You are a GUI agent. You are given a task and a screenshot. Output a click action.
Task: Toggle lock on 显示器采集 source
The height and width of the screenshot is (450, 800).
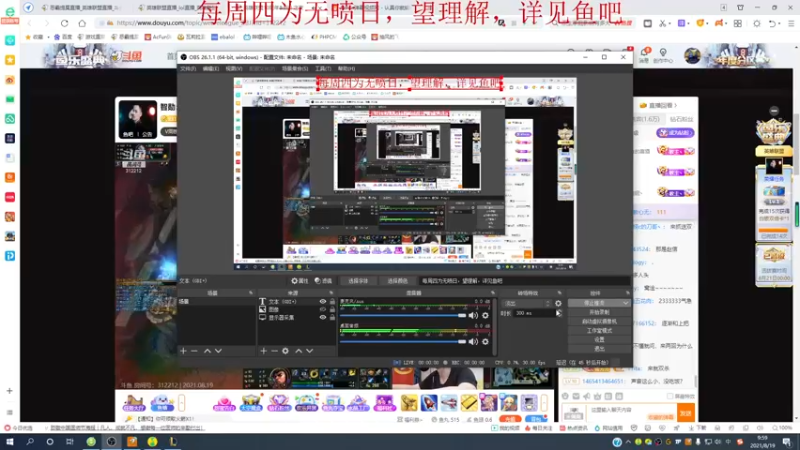(x=332, y=317)
